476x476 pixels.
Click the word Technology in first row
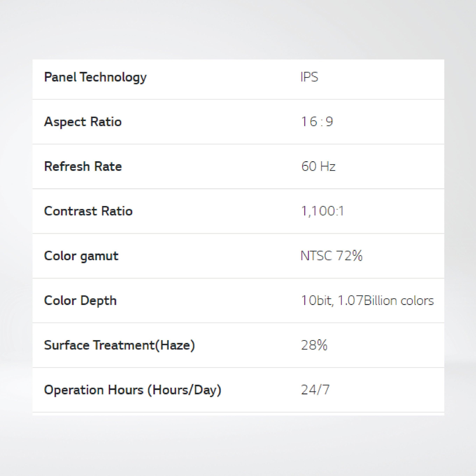(113, 77)
